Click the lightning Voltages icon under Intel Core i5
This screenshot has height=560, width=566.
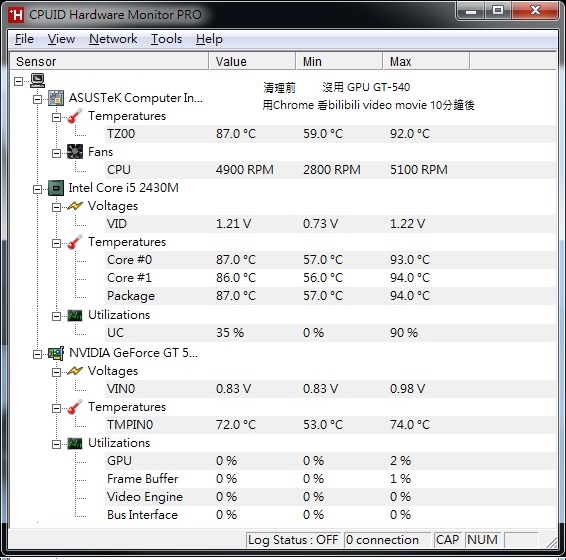pyautogui.click(x=75, y=206)
